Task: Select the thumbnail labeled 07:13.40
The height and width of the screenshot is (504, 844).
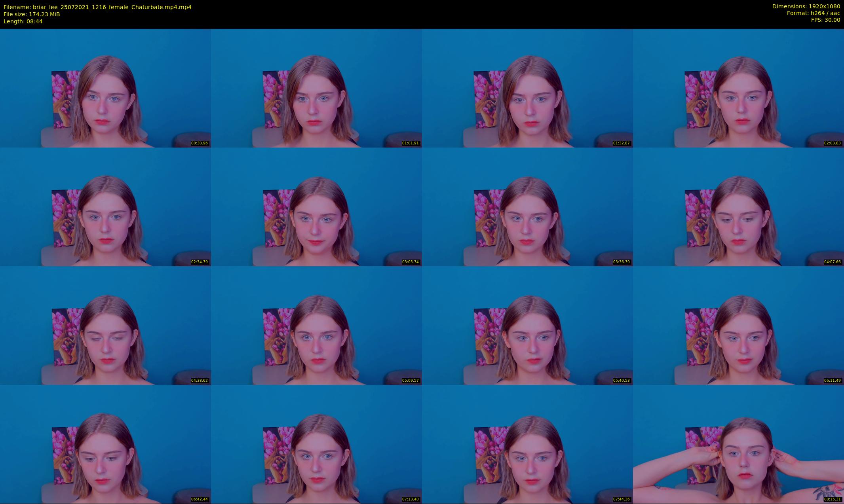Action: (x=316, y=444)
